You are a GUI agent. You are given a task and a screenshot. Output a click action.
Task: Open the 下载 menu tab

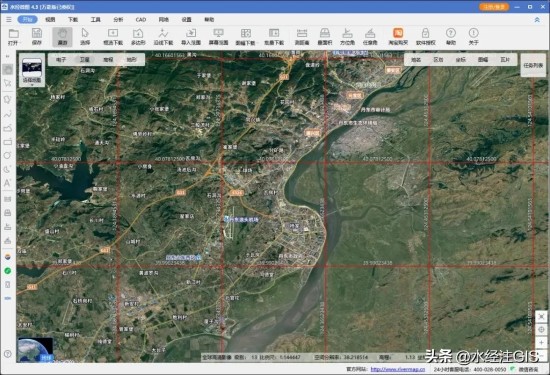(x=73, y=20)
